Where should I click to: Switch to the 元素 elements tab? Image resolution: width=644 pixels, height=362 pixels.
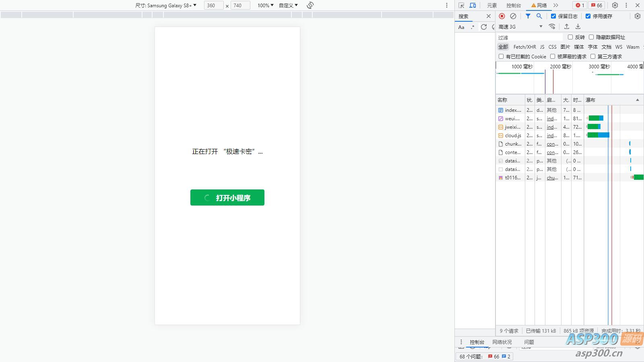(492, 5)
